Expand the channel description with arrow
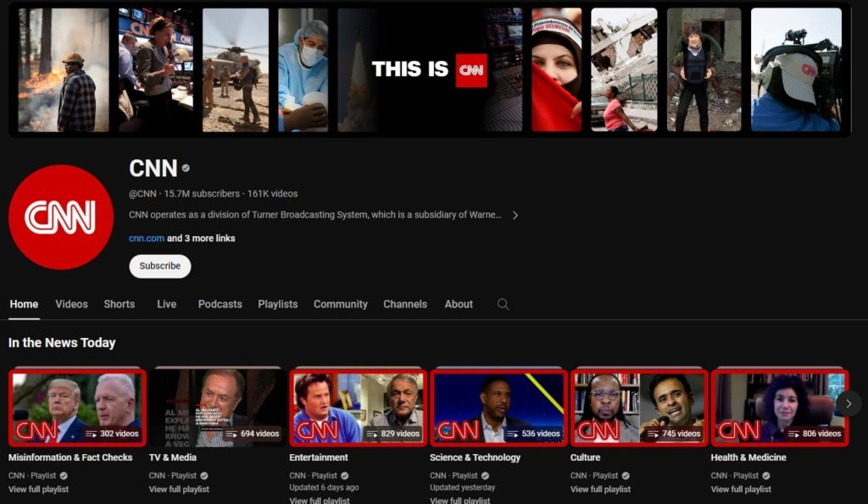Viewport: 868px width, 504px height. coord(515,215)
